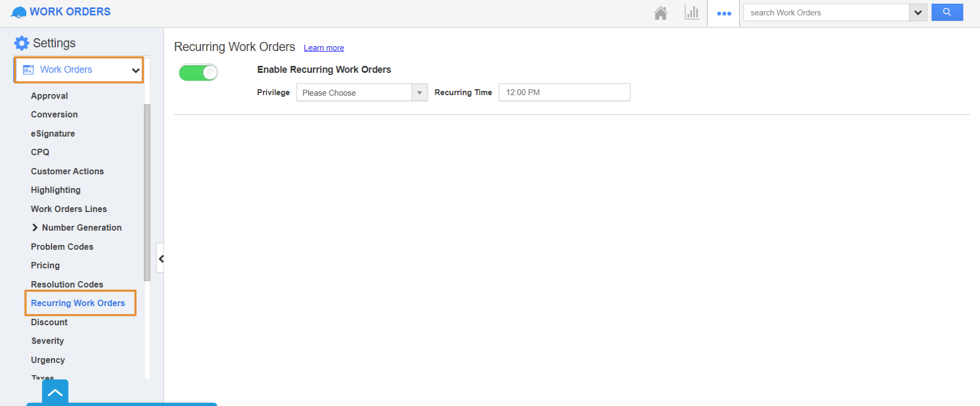This screenshot has width=980, height=406.
Task: Collapse the Work Orders settings section
Action: pos(135,70)
